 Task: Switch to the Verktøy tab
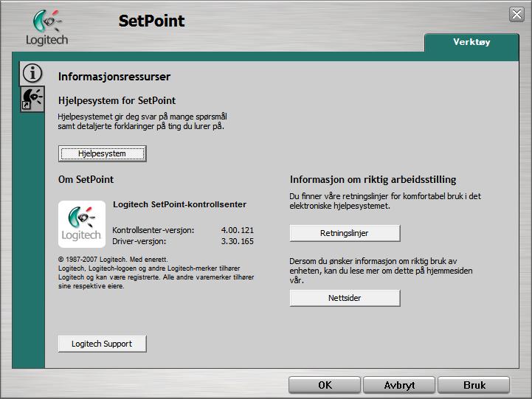(x=471, y=42)
